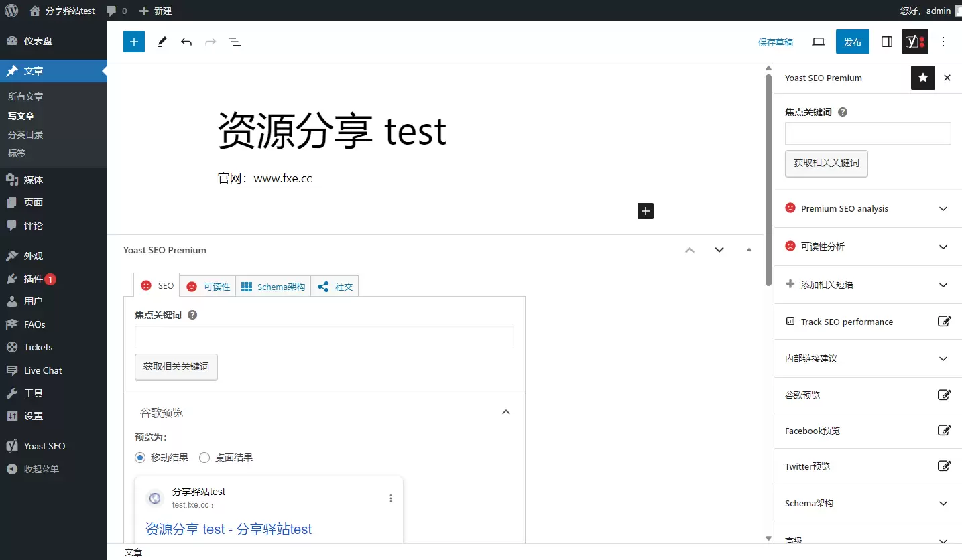Image resolution: width=962 pixels, height=560 pixels.
Task: Open the comments bubble in admin bar
Action: (116, 11)
